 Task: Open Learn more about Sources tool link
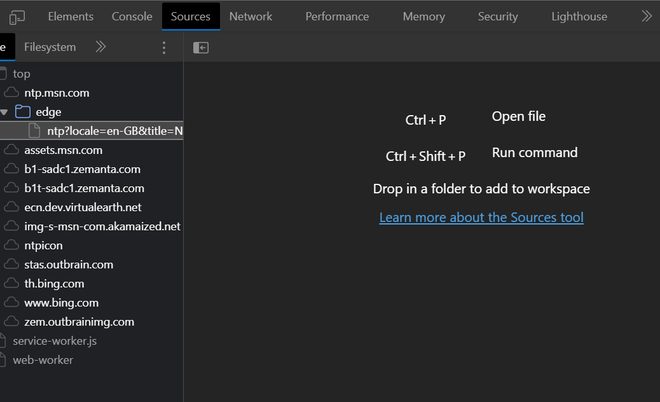coord(481,217)
